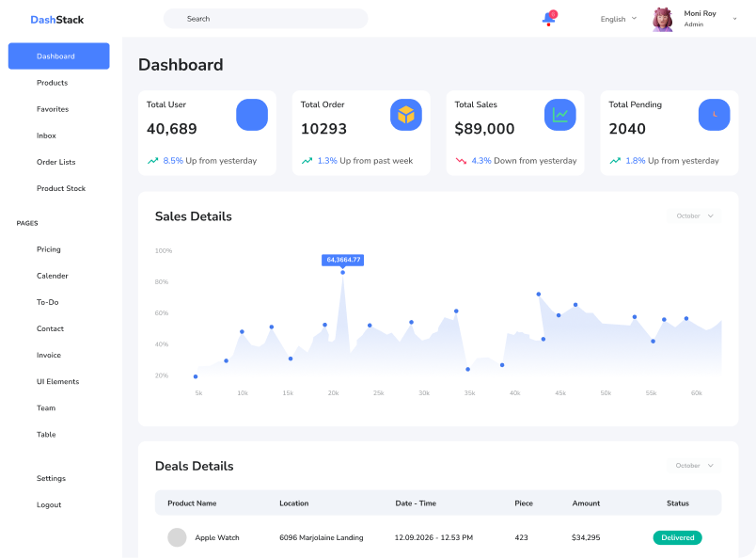
Task: Click the Logout link
Action: [49, 505]
